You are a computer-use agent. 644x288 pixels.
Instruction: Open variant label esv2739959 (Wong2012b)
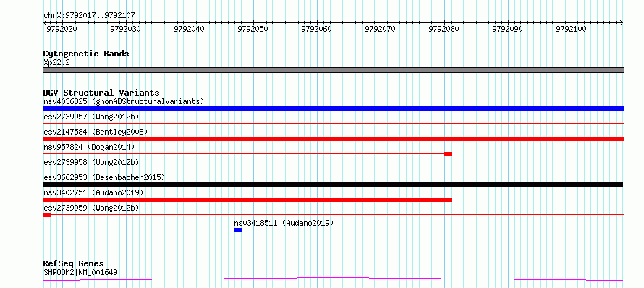91,208
